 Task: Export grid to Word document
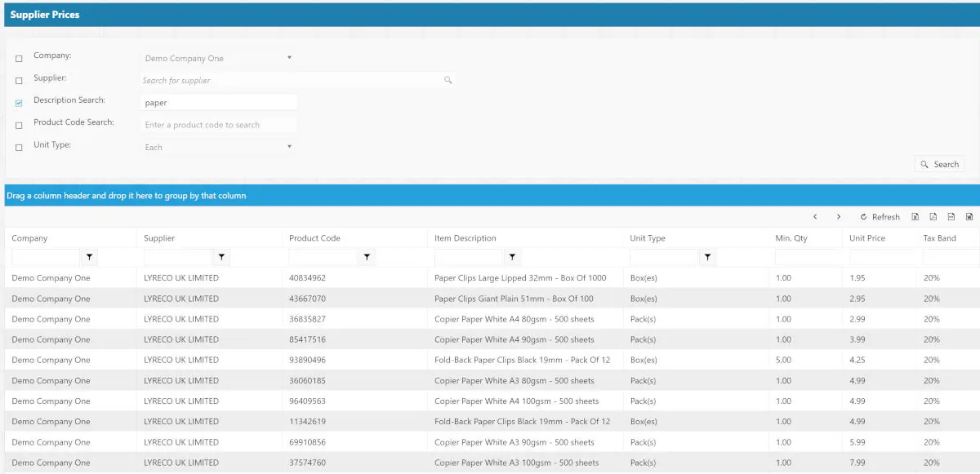pos(969,217)
